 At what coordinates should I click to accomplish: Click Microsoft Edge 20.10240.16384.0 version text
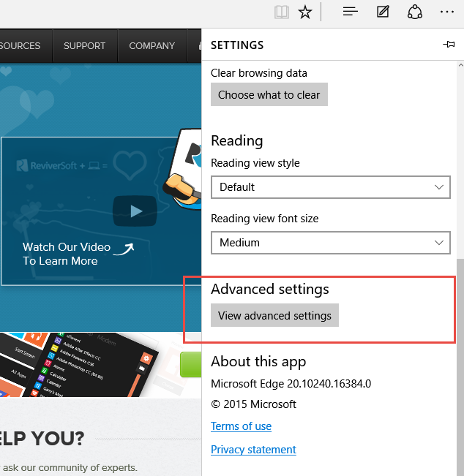[291, 384]
